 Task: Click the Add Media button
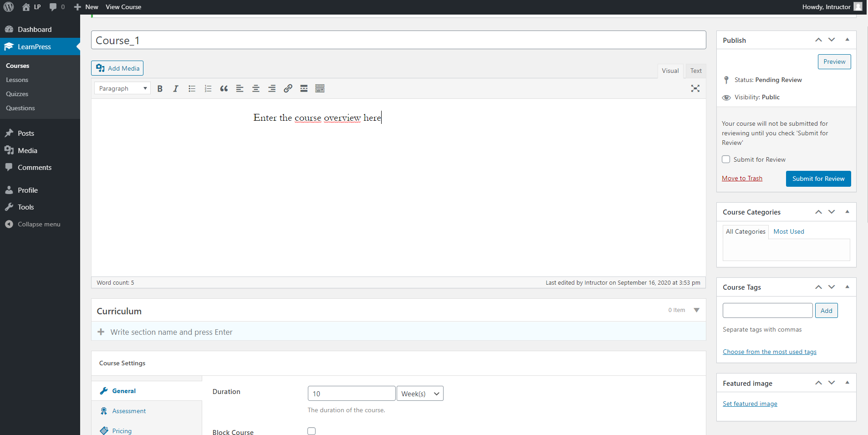point(117,68)
